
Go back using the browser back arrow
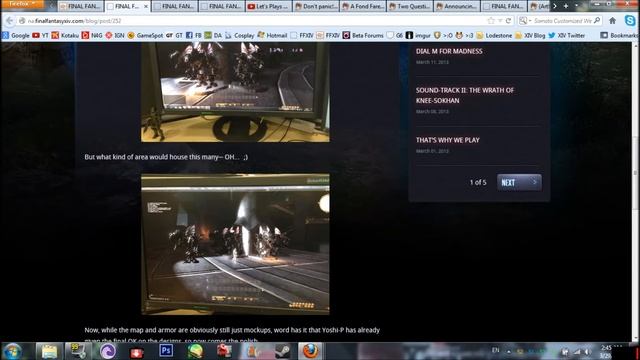click(9, 20)
